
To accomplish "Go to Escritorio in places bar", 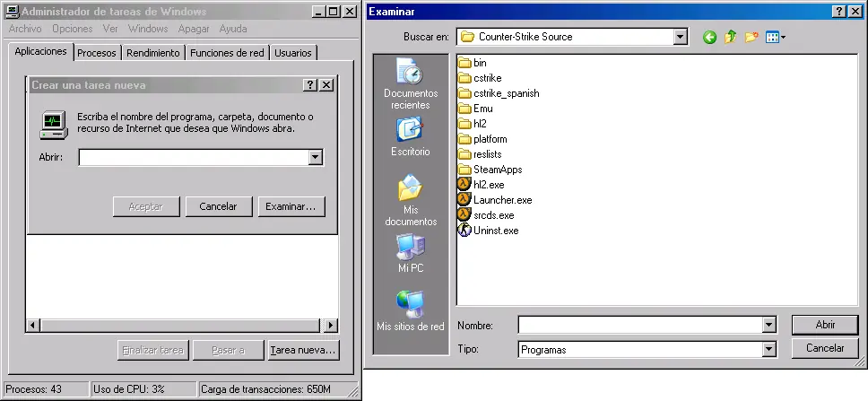I will coord(411,136).
